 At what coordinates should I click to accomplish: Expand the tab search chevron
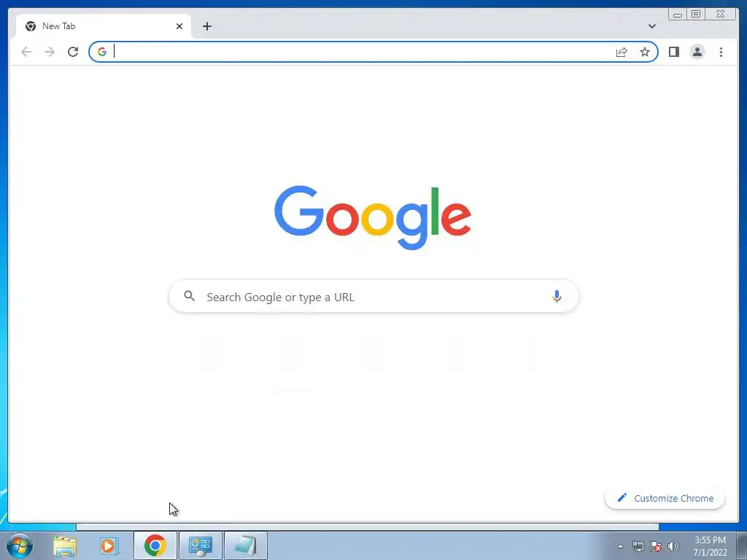coord(651,26)
